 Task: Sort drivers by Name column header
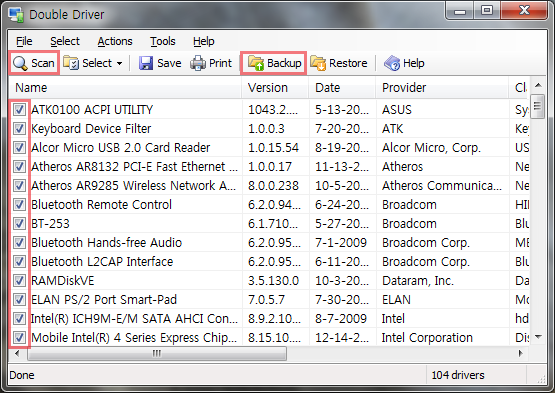tap(125, 88)
